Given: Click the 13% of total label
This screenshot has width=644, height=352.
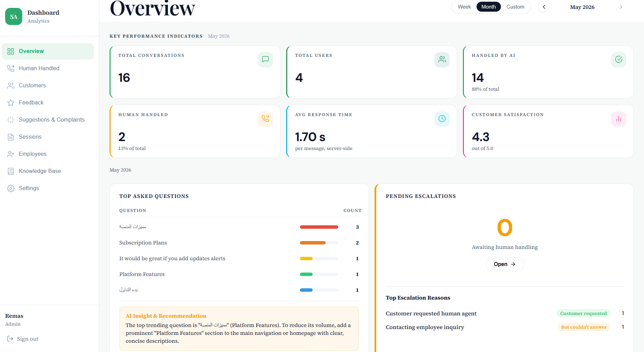Looking at the screenshot, I should pyautogui.click(x=132, y=148).
